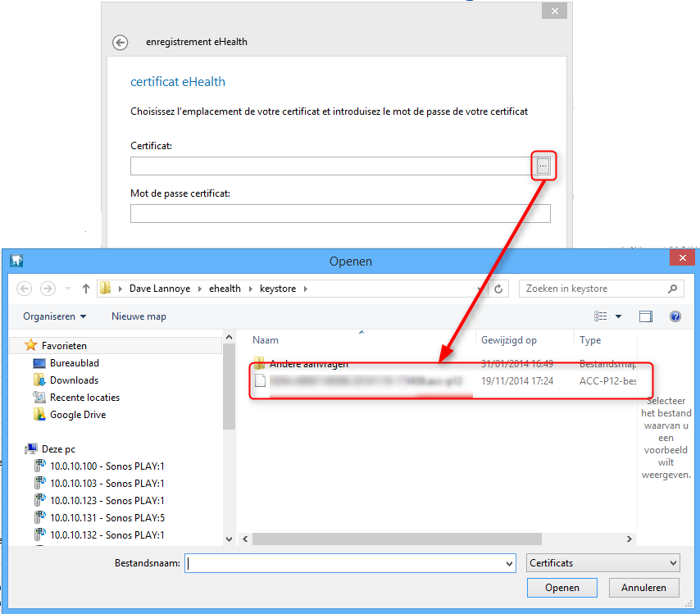Select Sonos PLAY:5 network device

coord(107,518)
